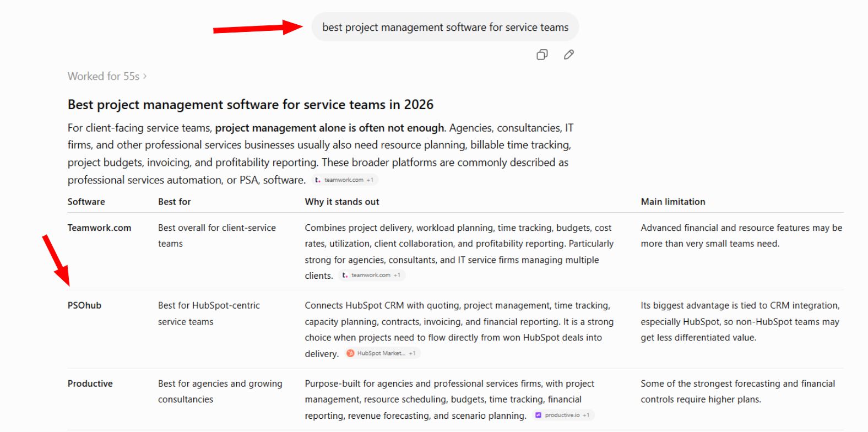The height and width of the screenshot is (432, 868).
Task: Open teamwork.com citation chip under intro paragraph
Action: click(x=345, y=180)
